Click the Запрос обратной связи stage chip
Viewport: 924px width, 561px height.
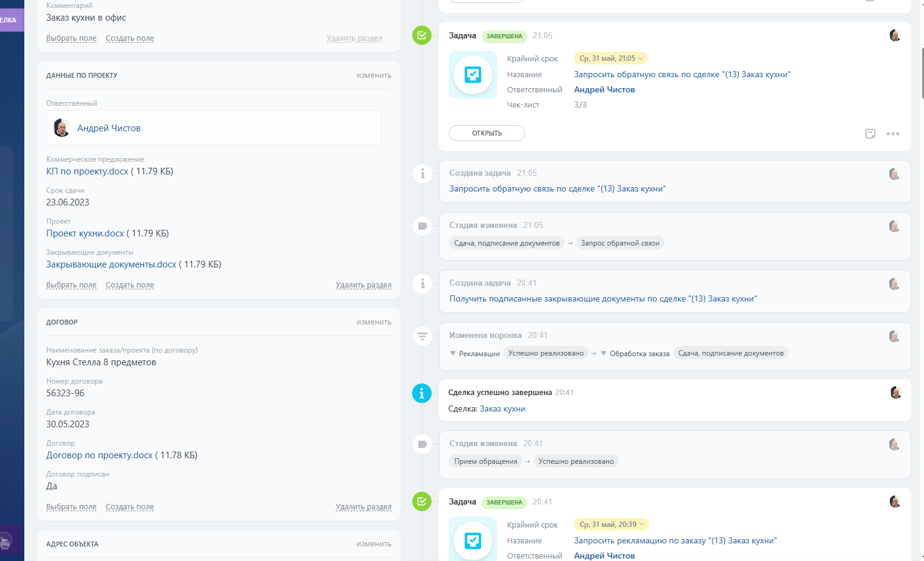[x=619, y=243]
